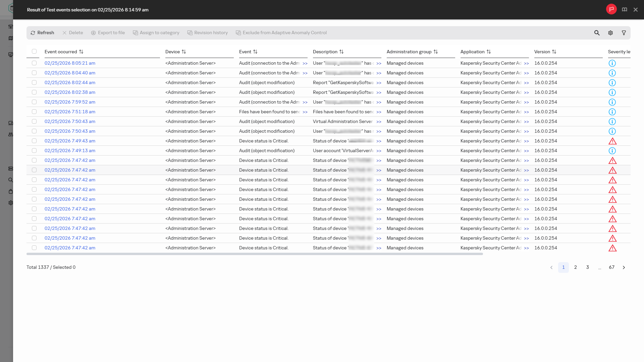Sort by Event column arrows
The width and height of the screenshot is (644, 362).
[255, 52]
